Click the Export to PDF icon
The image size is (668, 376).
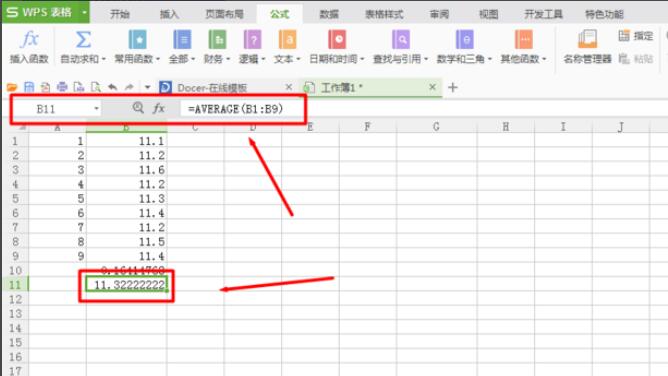click(x=45, y=87)
